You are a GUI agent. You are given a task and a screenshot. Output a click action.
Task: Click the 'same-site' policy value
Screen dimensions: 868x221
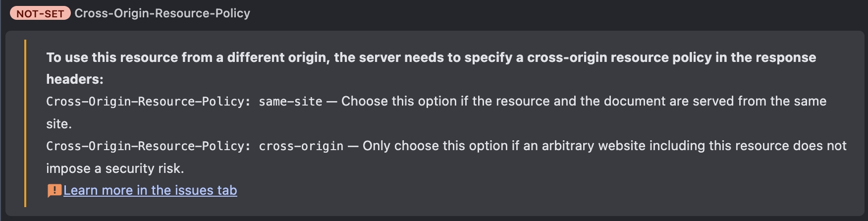tap(290, 102)
